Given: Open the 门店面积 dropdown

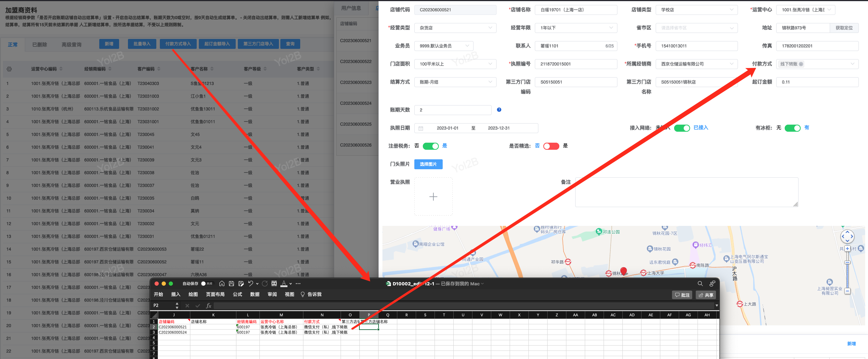Looking at the screenshot, I should pyautogui.click(x=455, y=64).
